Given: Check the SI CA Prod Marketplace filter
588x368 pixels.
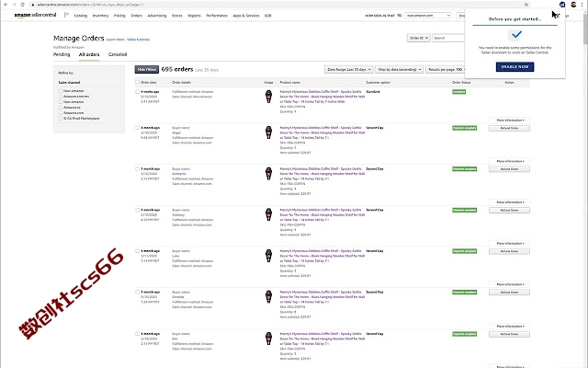Looking at the screenshot, I should pyautogui.click(x=61, y=119).
